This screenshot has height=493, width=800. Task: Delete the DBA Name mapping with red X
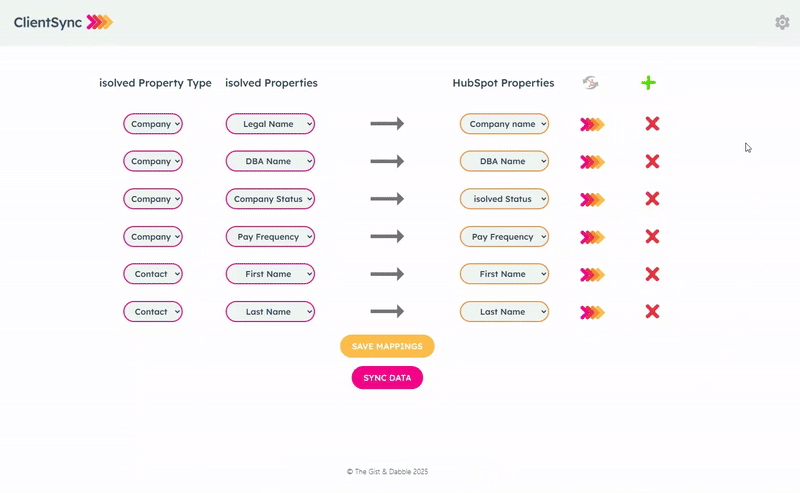coord(652,161)
